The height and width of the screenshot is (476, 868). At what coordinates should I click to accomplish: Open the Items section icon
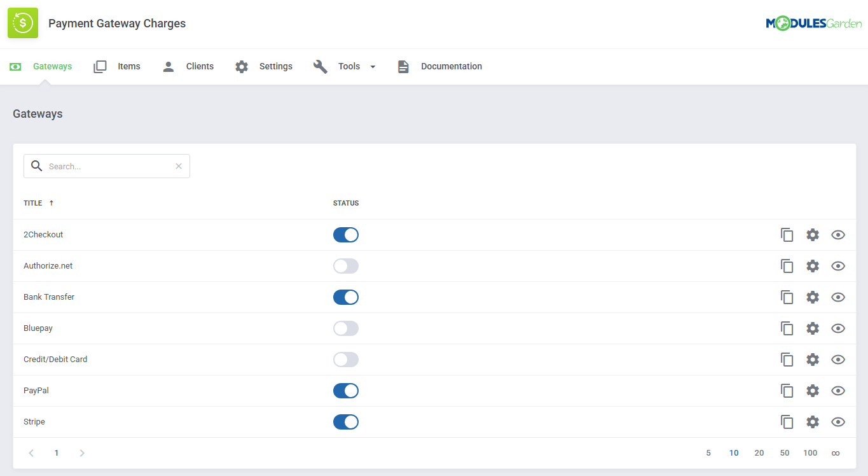click(x=100, y=66)
